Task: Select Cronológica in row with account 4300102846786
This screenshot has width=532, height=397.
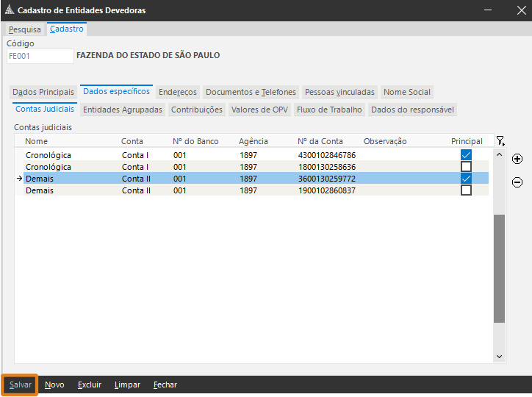Action: coord(48,155)
